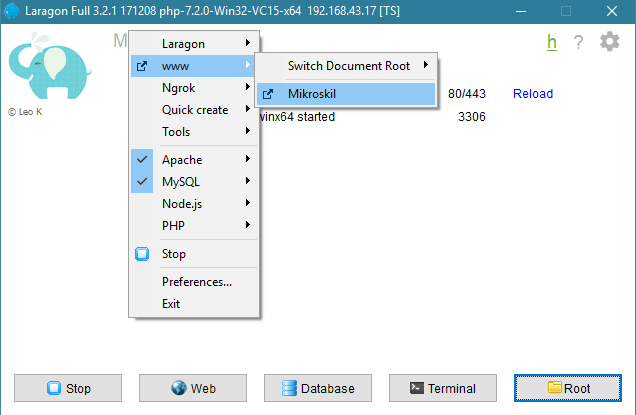The height and width of the screenshot is (415, 636).
Task: Click the Terminal button
Action: [443, 388]
